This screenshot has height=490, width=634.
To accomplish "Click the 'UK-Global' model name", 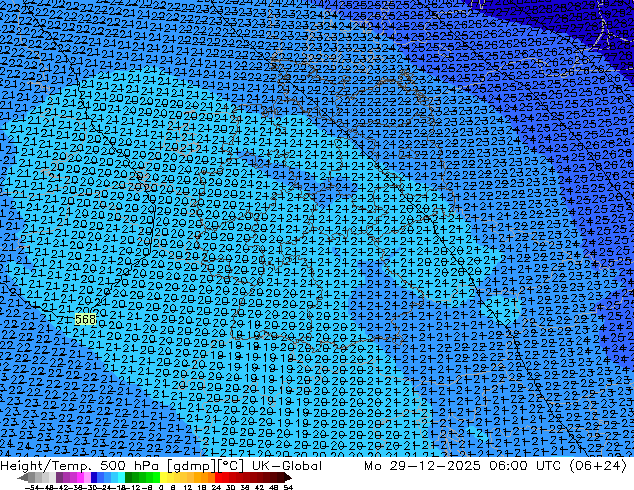I will coord(287,466).
